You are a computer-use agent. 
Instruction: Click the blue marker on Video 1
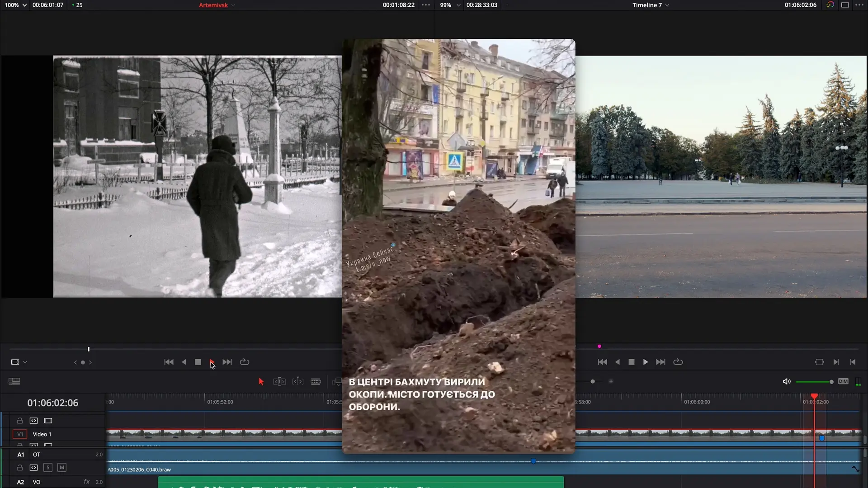point(822,438)
